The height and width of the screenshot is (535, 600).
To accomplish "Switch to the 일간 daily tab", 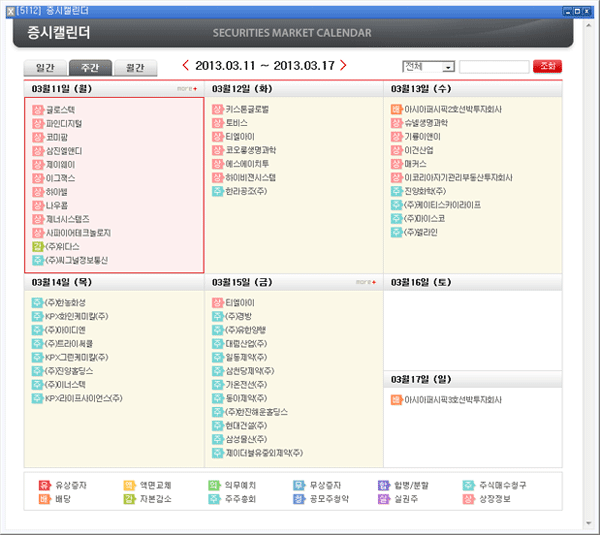I will tap(44, 68).
